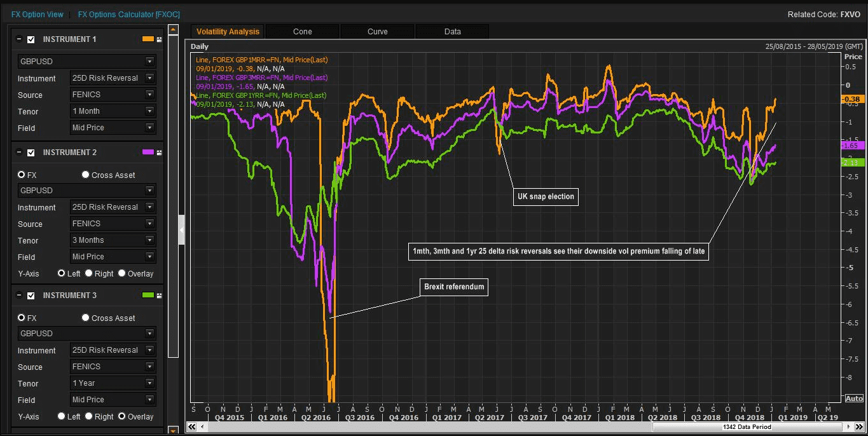Open Instrument 3 line style icon
Image resolution: width=868 pixels, height=436 pixels.
pyautogui.click(x=159, y=296)
